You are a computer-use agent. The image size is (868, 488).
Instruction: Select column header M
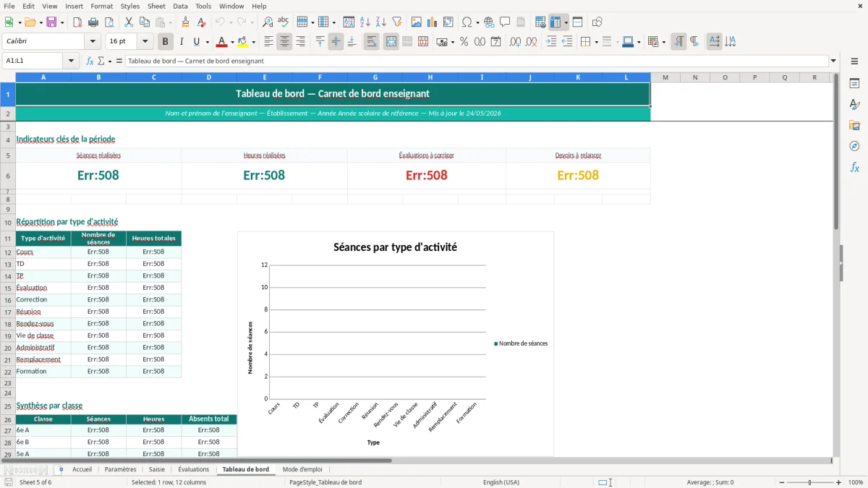(665, 77)
